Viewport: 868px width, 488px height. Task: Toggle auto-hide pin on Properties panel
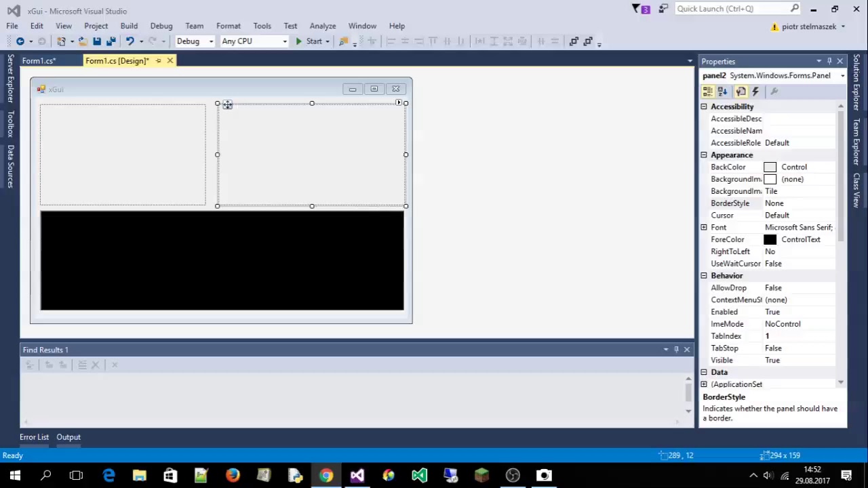(829, 61)
